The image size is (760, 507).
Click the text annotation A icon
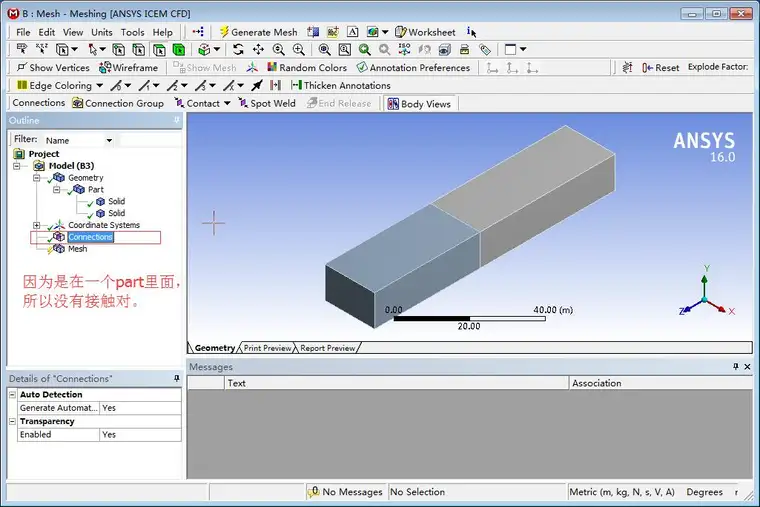point(353,32)
